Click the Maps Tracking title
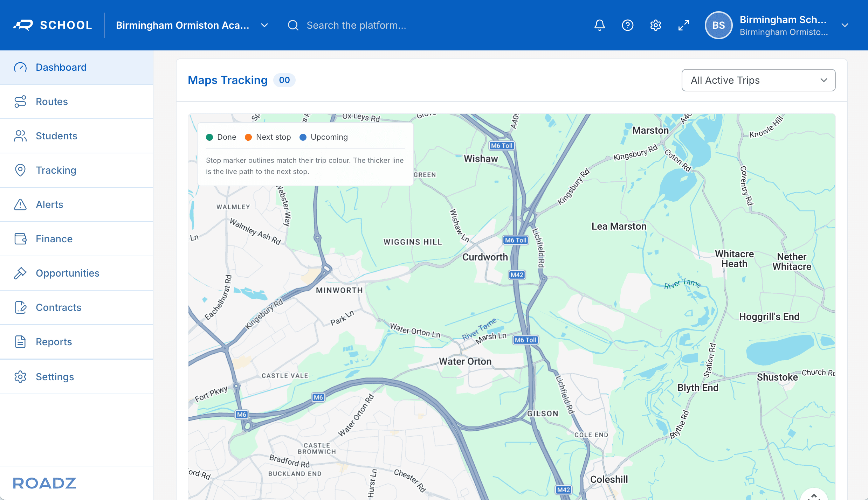 point(228,80)
